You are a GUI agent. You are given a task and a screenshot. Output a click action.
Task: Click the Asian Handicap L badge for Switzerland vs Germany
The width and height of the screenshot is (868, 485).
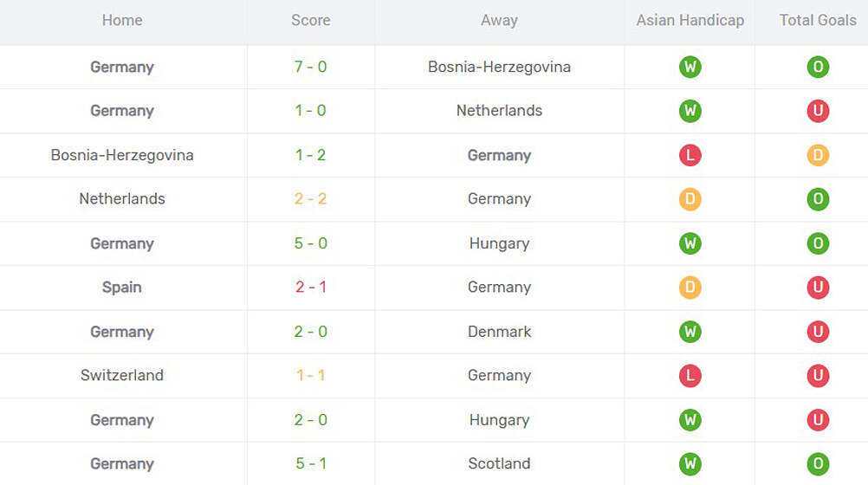pyautogui.click(x=690, y=376)
